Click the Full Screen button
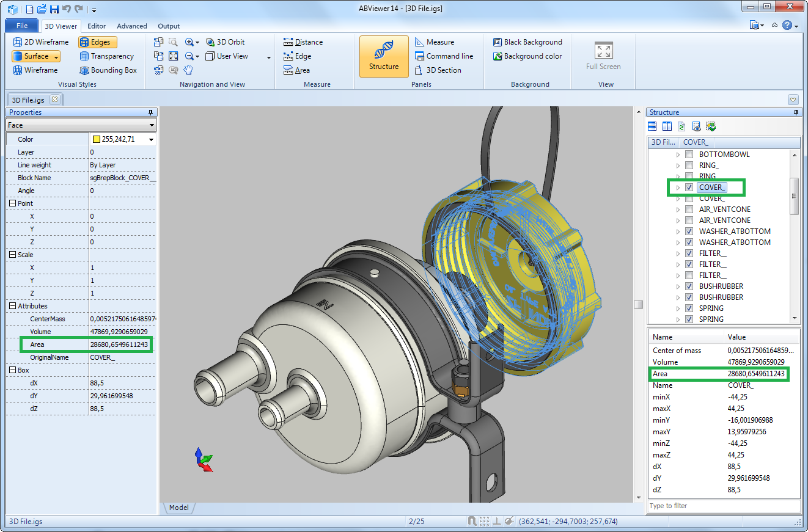This screenshot has width=808, height=532. pos(603,56)
